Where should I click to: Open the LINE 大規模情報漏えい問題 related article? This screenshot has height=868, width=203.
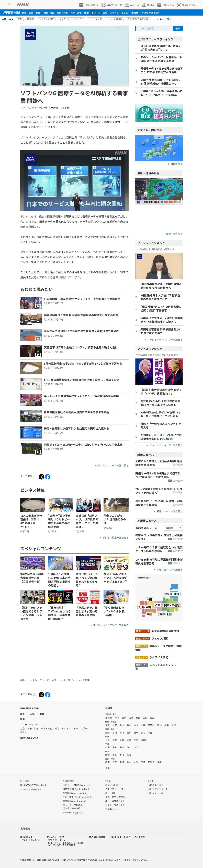81,380
